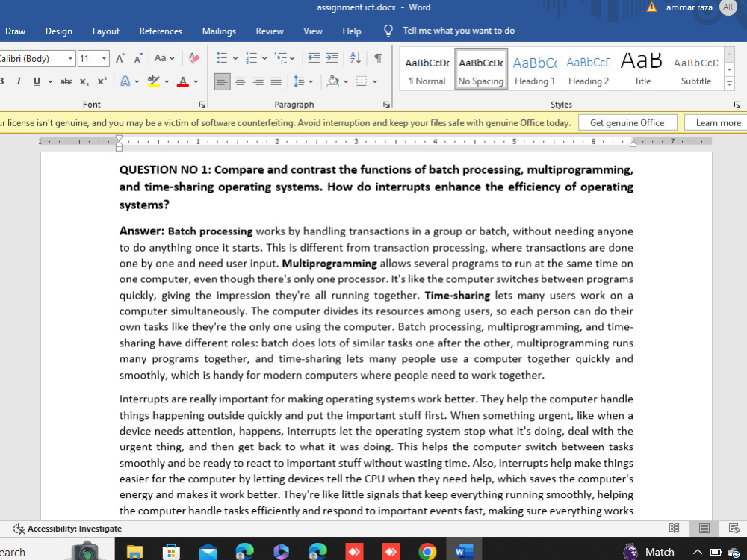Apply text effects and typography
This screenshot has width=747, height=560.
[125, 81]
